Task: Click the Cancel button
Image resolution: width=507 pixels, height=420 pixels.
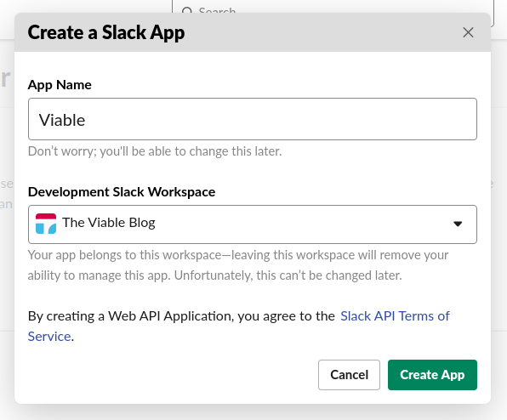Action: pyautogui.click(x=349, y=375)
